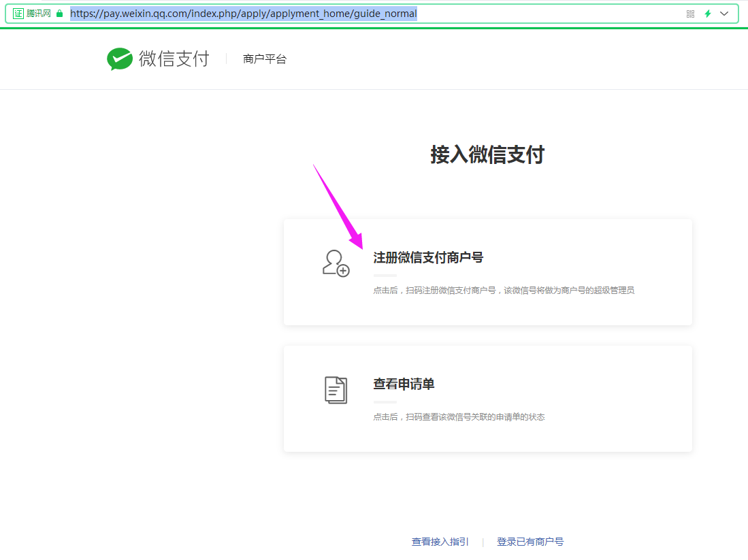Click the document icon for application form
The image size is (748, 560).
336,390
